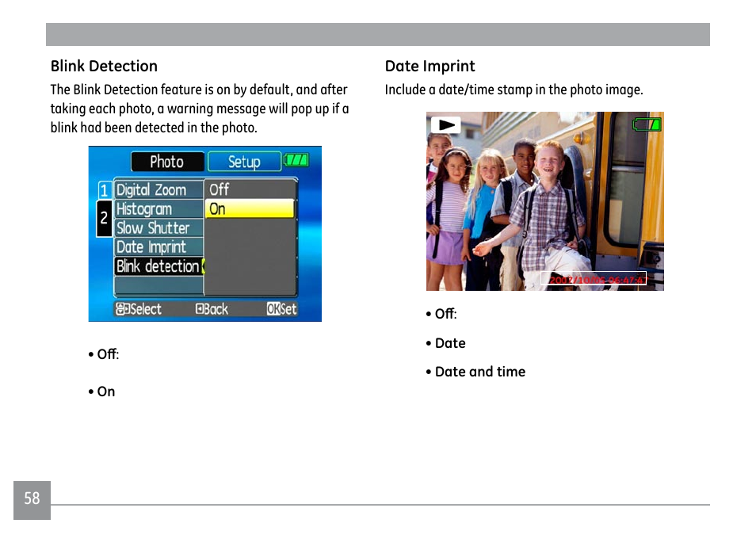Pick the yellow-highlighted On option

point(250,208)
